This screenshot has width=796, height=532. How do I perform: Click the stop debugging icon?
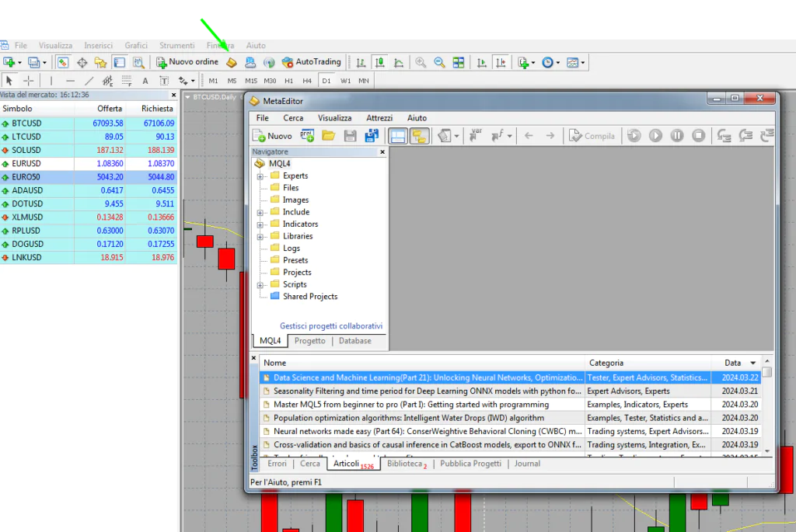699,136
